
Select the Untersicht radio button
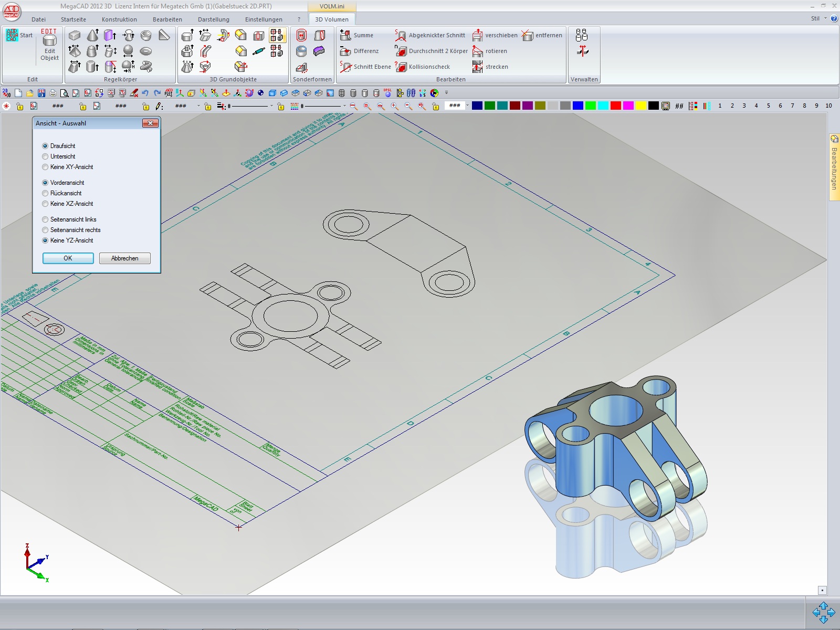click(45, 156)
